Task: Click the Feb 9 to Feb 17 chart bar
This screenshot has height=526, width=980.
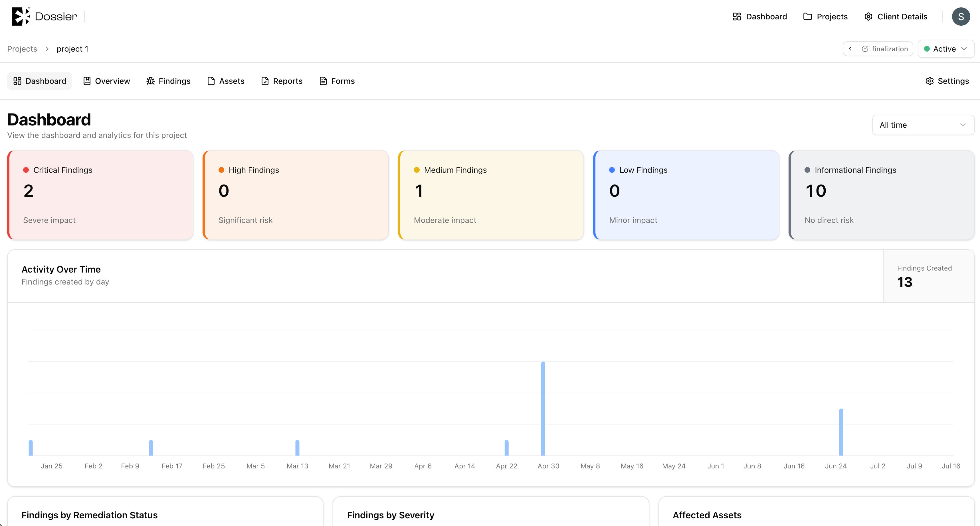Action: 151,448
